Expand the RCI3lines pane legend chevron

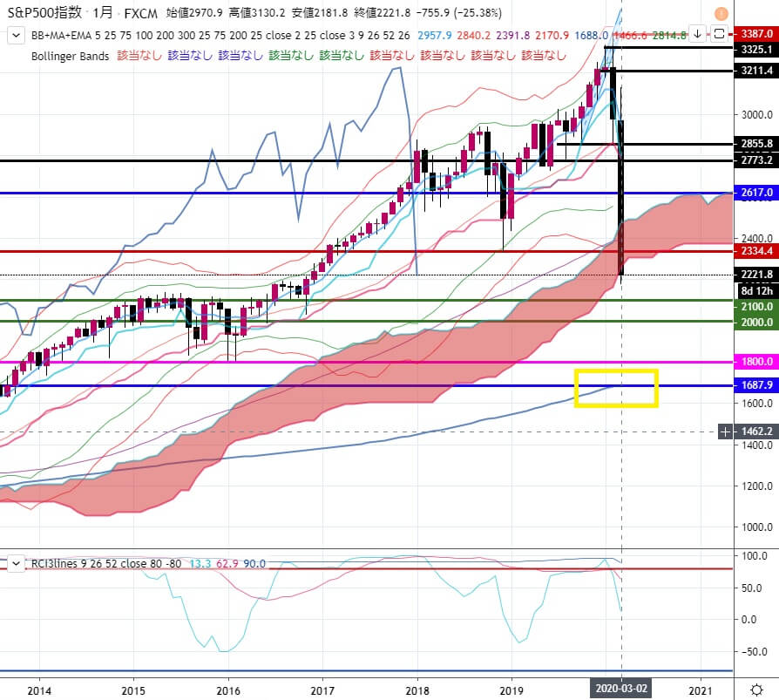[x=16, y=564]
